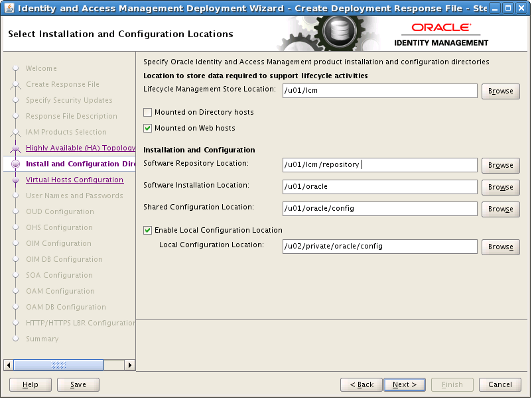Close the wizard window

coord(521,8)
